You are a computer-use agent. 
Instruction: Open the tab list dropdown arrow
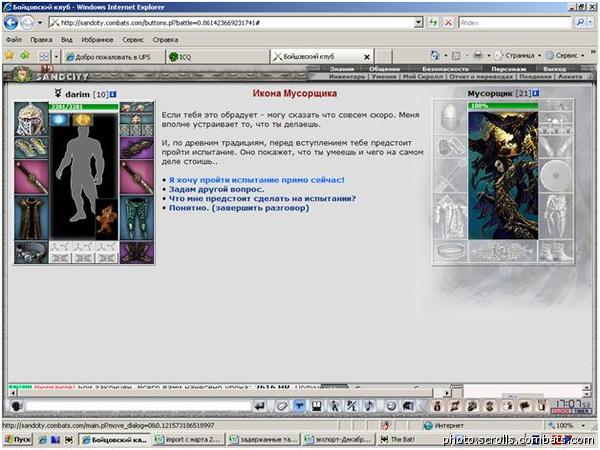[x=56, y=57]
